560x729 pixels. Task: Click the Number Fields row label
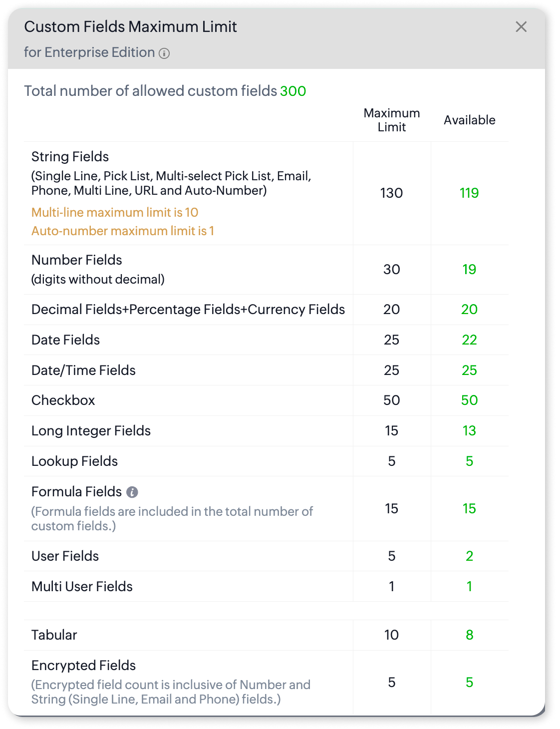pos(77,260)
